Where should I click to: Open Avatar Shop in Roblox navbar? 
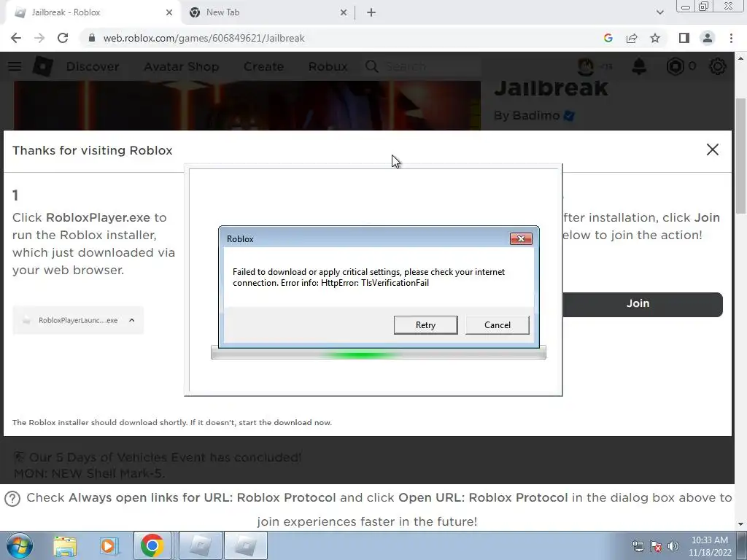coord(182,66)
